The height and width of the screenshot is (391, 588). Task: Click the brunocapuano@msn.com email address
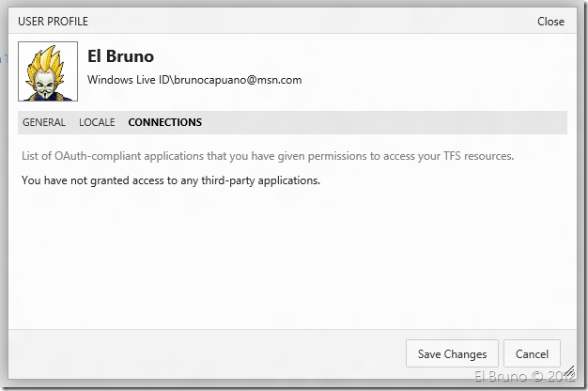coord(238,81)
